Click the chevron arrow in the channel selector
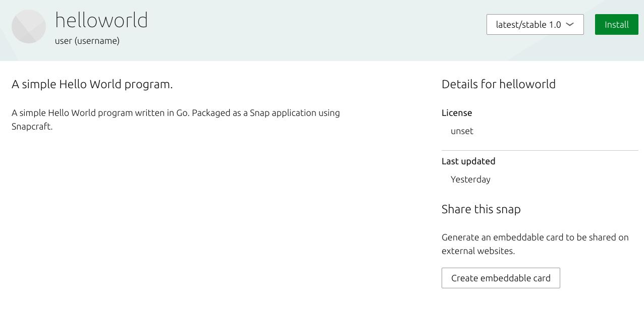Viewport: 644px width, 312px height. 570,25
